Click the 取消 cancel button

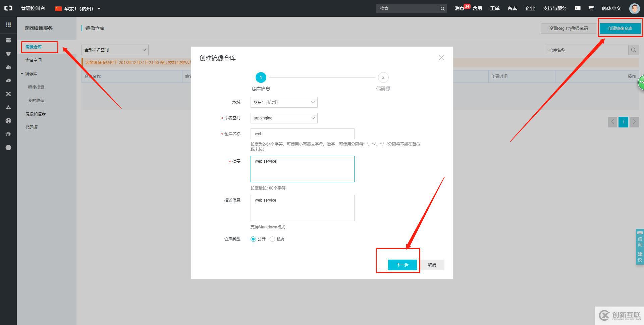[432, 265]
